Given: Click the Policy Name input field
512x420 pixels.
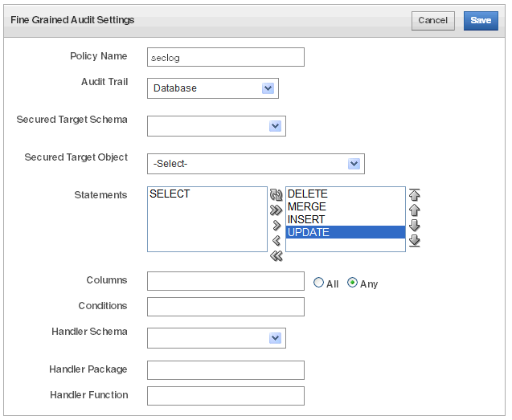Looking at the screenshot, I should point(226,57).
